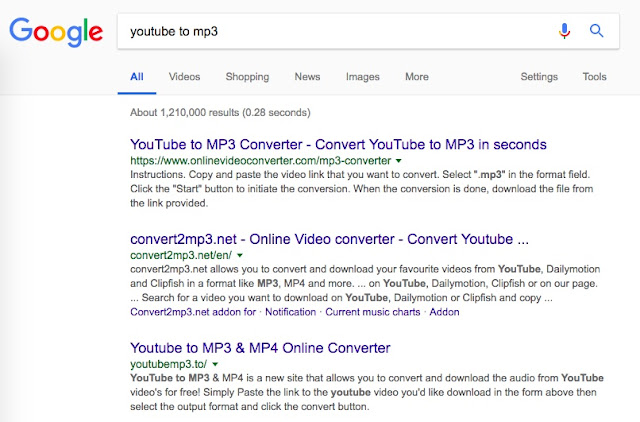640x422 pixels.
Task: Switch to the Images tab
Action: (362, 77)
